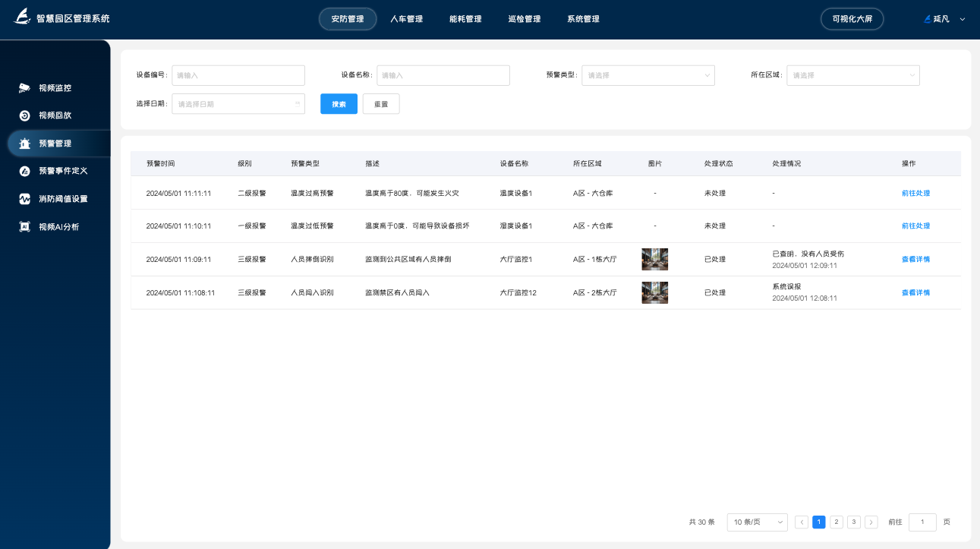Open the 选择日期 date picker
The height and width of the screenshot is (549, 980).
238,103
